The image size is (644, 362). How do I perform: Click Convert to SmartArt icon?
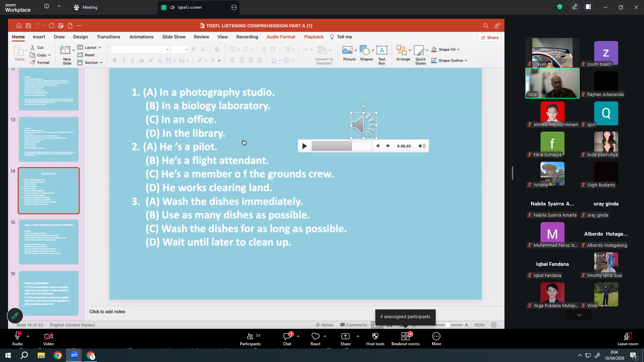tap(322, 50)
